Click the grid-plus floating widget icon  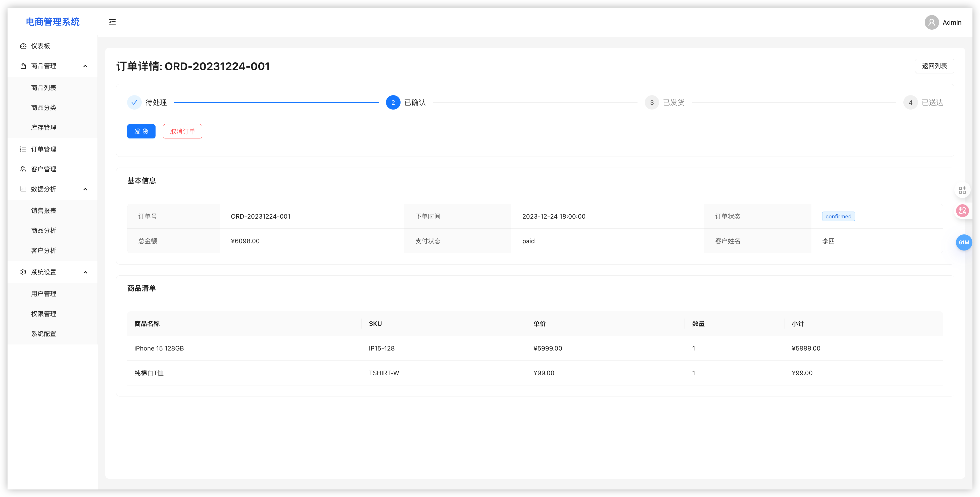pyautogui.click(x=962, y=190)
